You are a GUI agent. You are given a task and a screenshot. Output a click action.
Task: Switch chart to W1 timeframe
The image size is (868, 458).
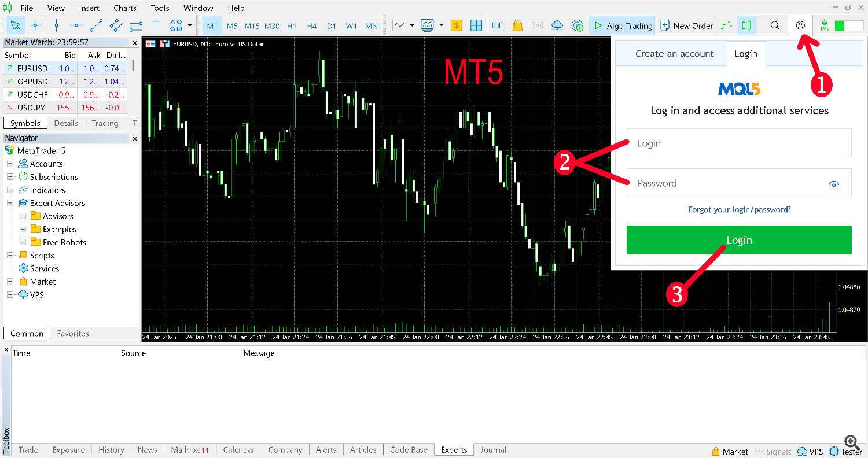(x=351, y=26)
